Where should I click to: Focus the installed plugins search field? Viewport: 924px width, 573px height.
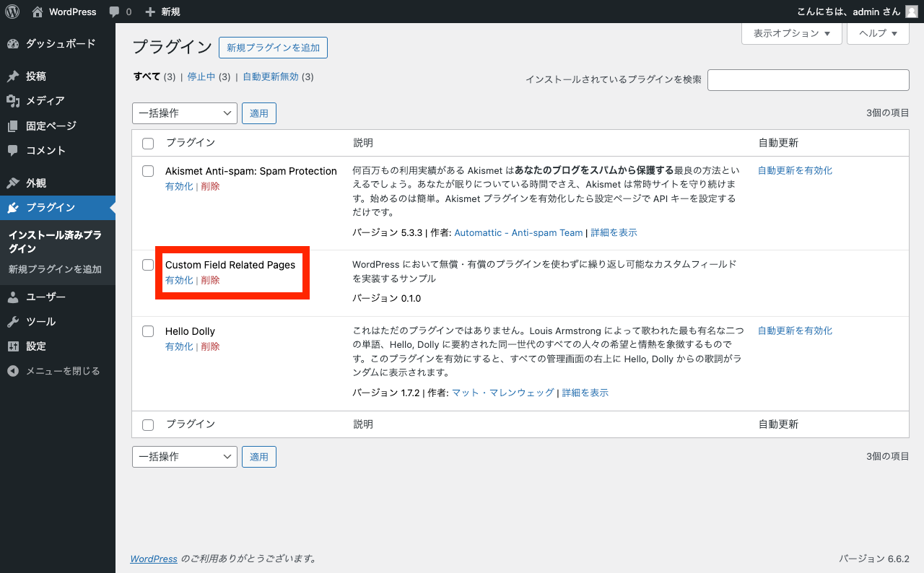[808, 80]
